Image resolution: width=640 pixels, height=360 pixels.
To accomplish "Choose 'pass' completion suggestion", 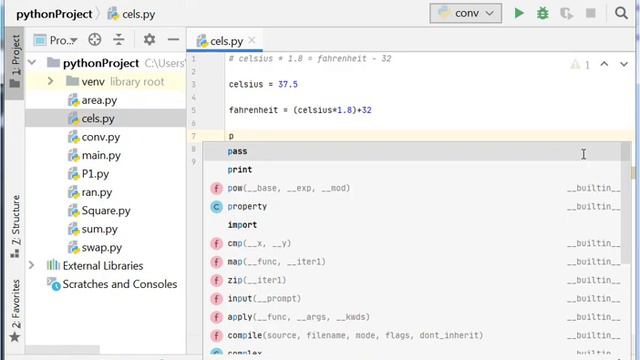I will pos(412,151).
